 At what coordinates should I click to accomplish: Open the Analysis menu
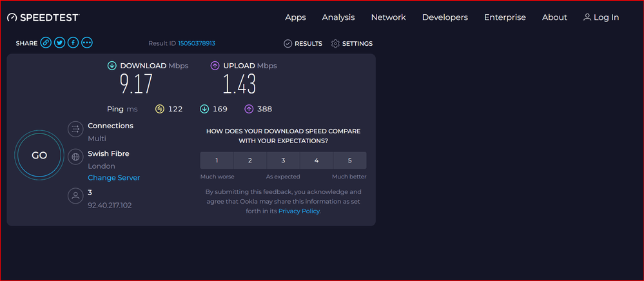338,17
